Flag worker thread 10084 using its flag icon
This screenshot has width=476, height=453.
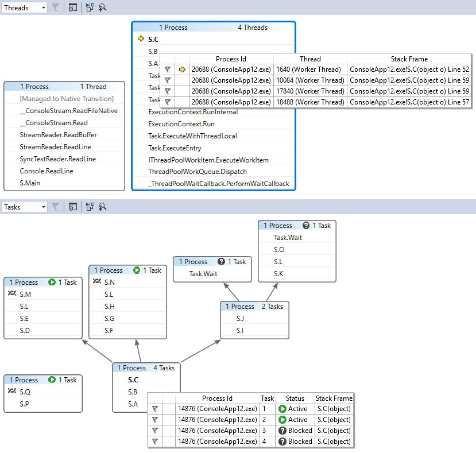pyautogui.click(x=167, y=80)
